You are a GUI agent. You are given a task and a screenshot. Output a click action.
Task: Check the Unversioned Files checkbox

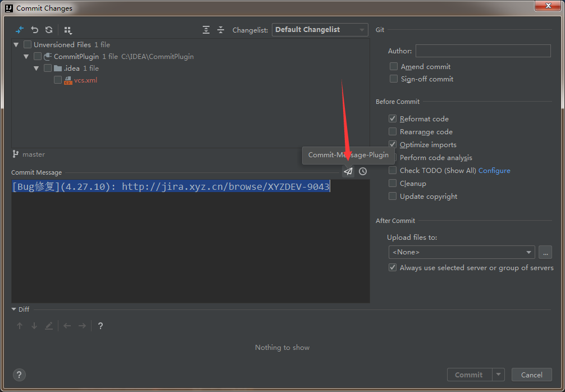(28, 45)
